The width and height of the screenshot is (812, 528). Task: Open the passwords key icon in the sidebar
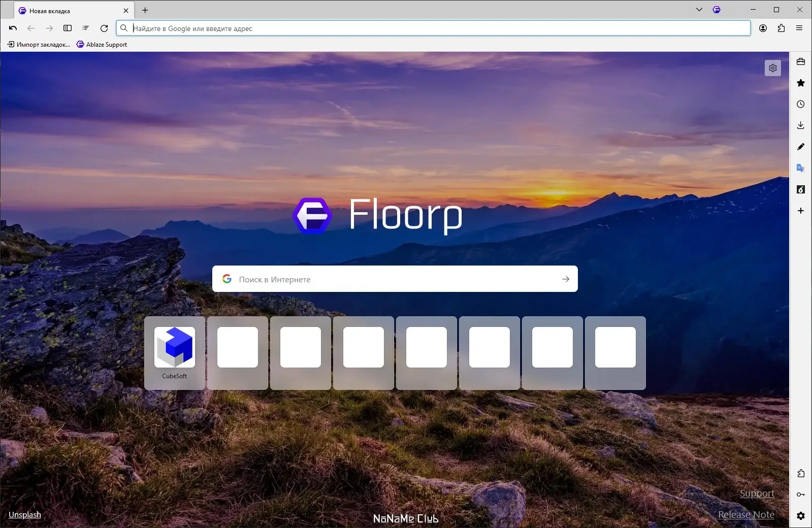[x=801, y=494]
